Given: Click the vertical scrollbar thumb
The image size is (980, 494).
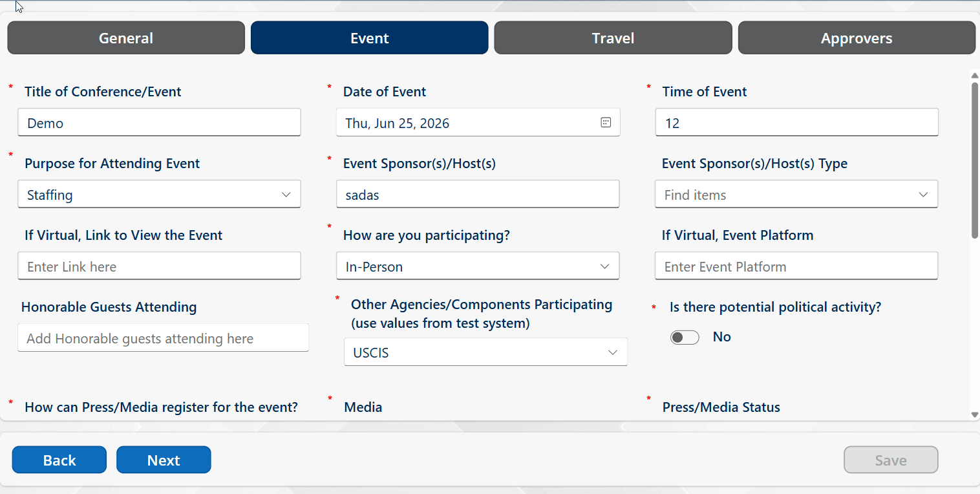Looking at the screenshot, I should (x=975, y=160).
